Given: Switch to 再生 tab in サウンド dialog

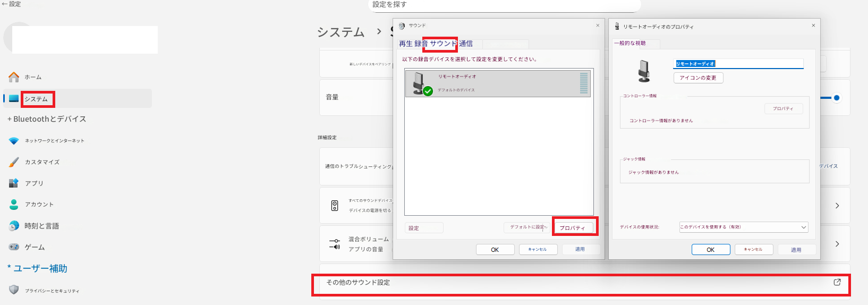Looking at the screenshot, I should point(406,44).
